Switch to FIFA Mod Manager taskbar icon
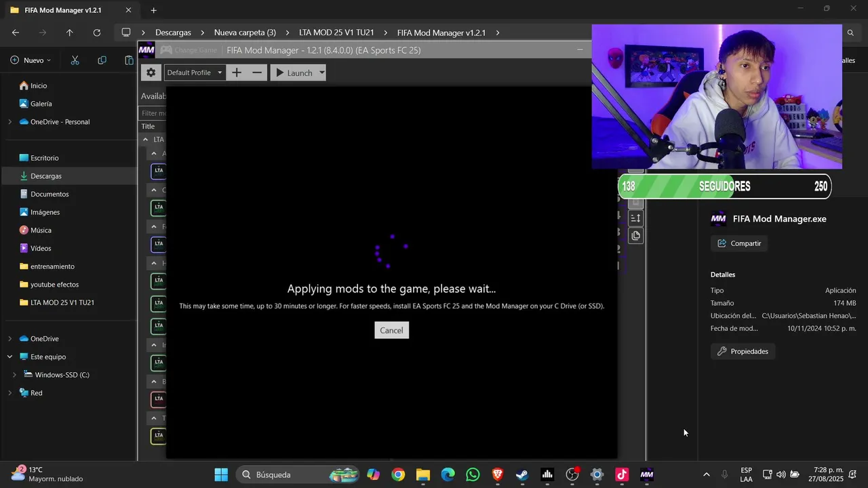 [x=647, y=474]
